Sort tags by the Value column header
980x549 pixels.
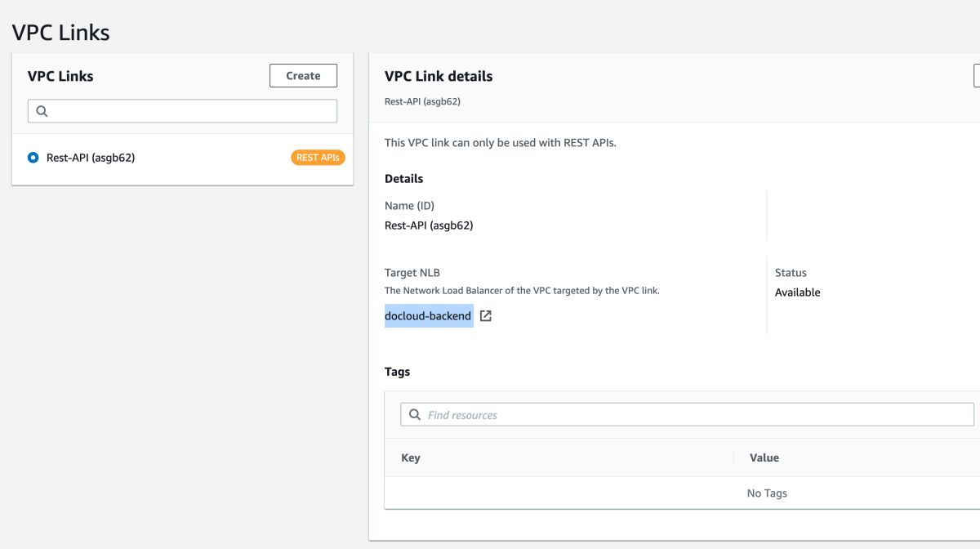pos(764,457)
